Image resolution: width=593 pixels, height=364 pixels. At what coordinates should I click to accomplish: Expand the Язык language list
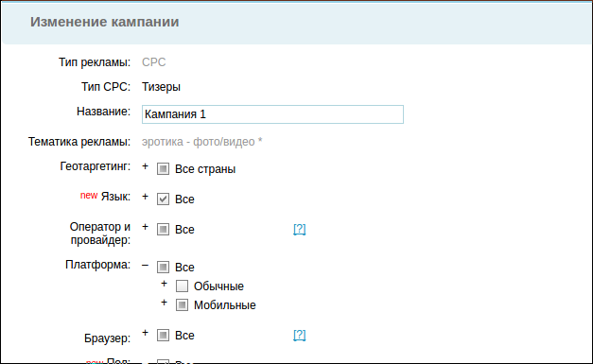tap(145, 197)
